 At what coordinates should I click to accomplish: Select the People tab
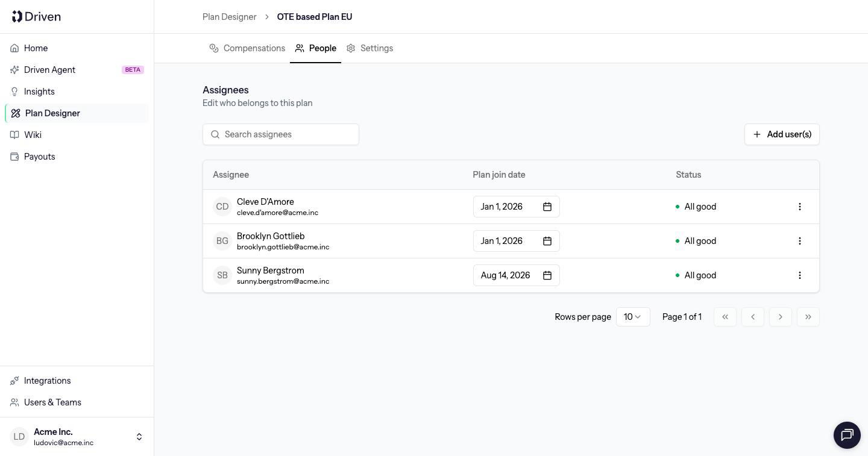(x=315, y=48)
